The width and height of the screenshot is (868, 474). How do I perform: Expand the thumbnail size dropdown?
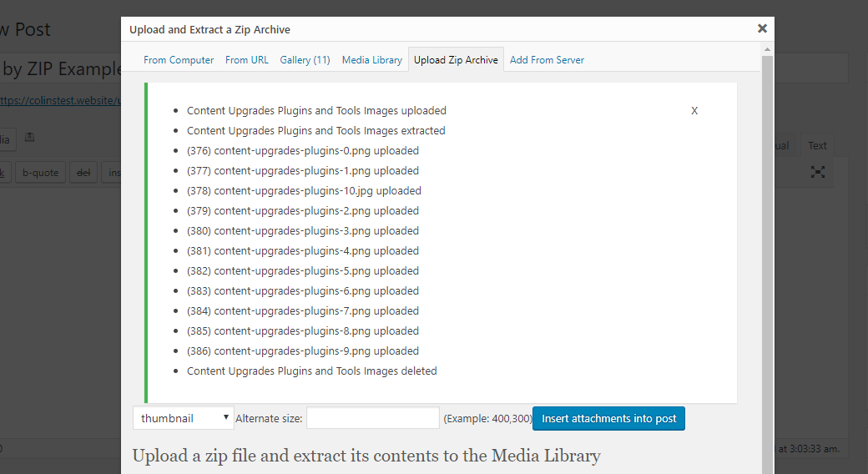pyautogui.click(x=184, y=418)
